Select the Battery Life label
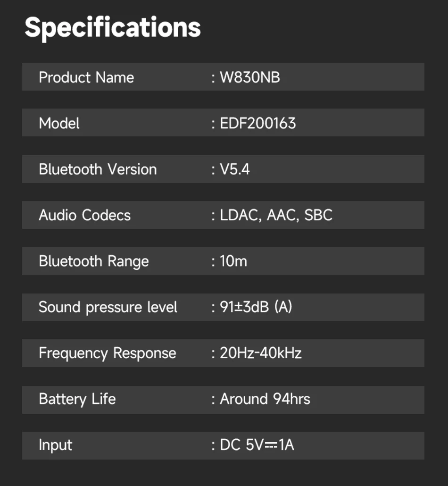 pos(77,399)
